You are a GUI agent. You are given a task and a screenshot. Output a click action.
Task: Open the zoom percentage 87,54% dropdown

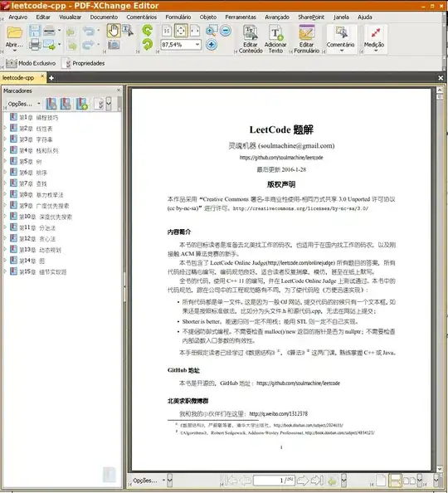click(197, 45)
